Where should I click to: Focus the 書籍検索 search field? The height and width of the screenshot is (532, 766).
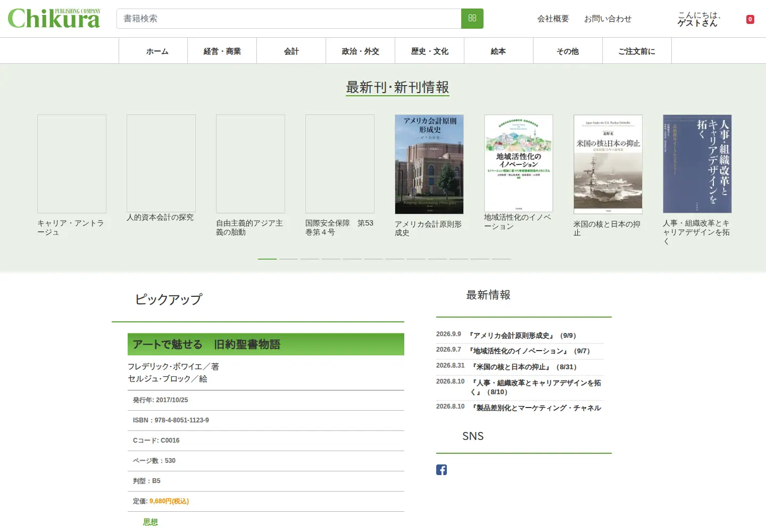point(289,19)
